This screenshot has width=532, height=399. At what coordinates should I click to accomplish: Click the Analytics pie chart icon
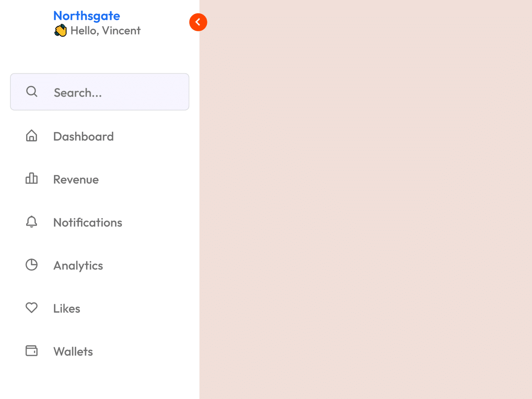(x=32, y=265)
